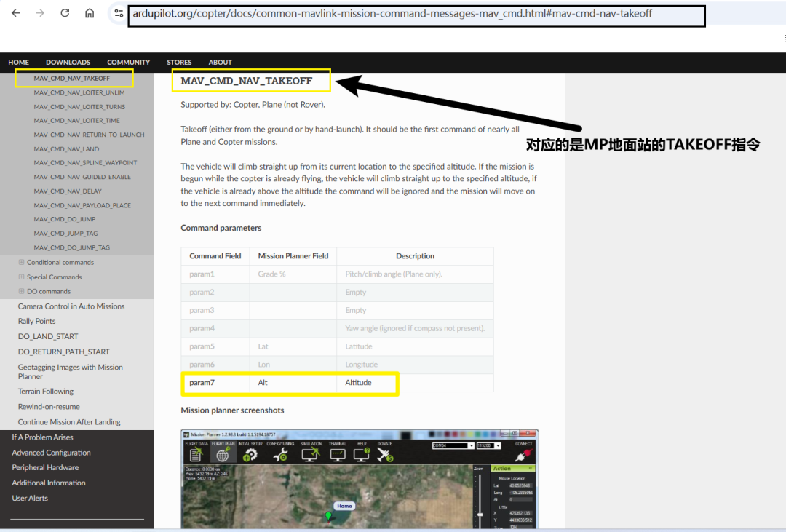The image size is (786, 532).
Task: Open STORES in top navigation
Action: [179, 62]
